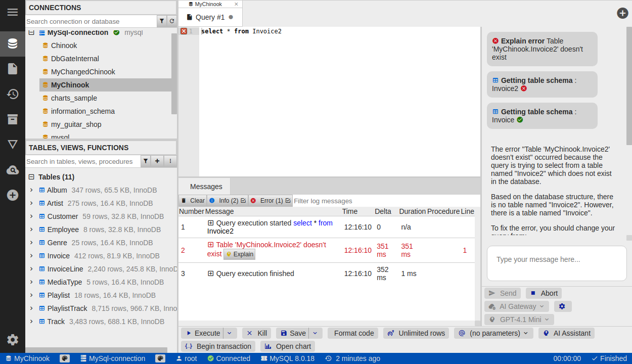Click the query history sidebar icon
The height and width of the screenshot is (364, 632).
point(13,94)
